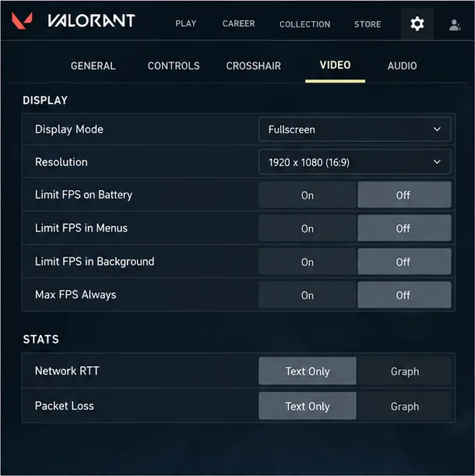
Task: Open the Resolution 1920 x 1080 dropdown
Action: 355,162
